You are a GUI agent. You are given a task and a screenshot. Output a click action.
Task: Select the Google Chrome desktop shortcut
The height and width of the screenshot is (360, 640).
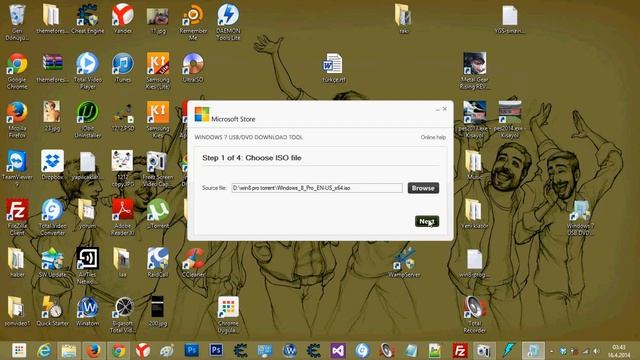pyautogui.click(x=17, y=71)
